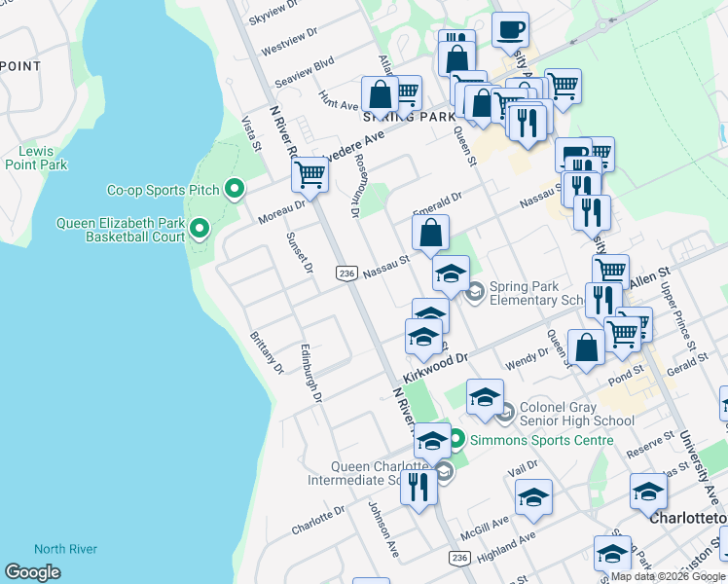Click the Queen Elizabeth Park Basketball Court pin

200,230
